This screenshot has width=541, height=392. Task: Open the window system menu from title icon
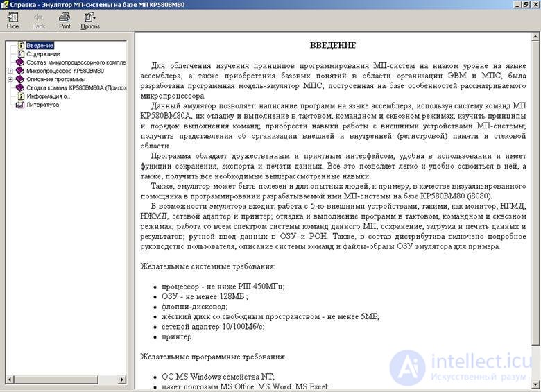coord(5,4)
